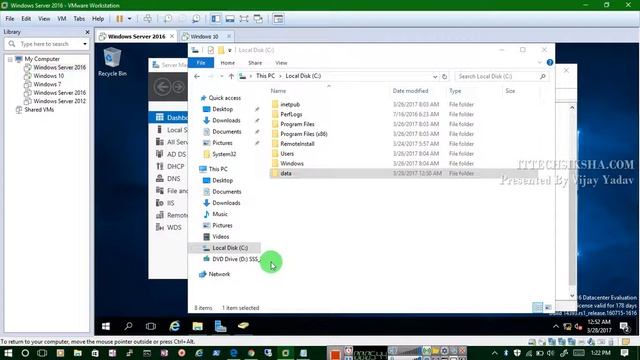The image size is (640, 360).
Task: Open System32 in Quick access
Action: click(x=224, y=154)
